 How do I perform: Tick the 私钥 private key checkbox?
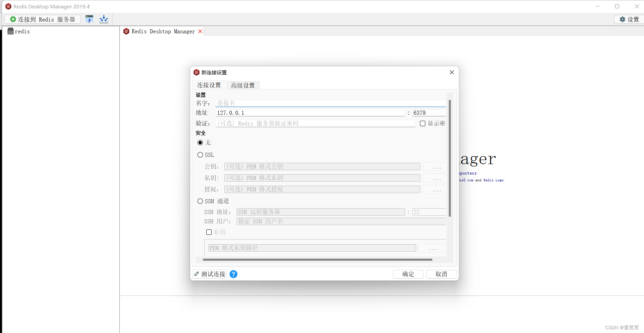tap(209, 232)
